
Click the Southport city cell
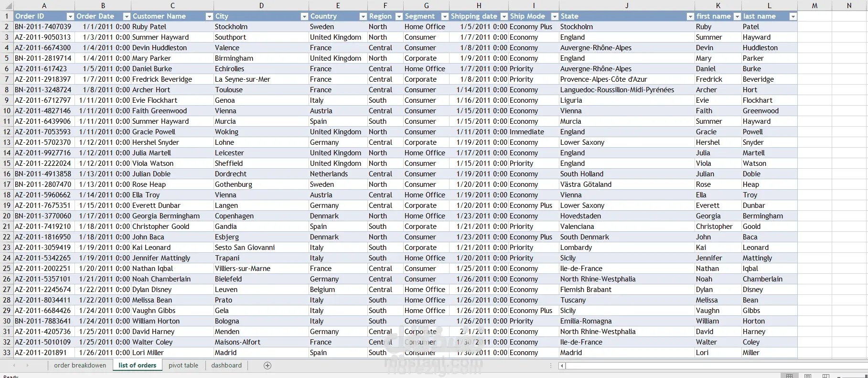click(261, 37)
